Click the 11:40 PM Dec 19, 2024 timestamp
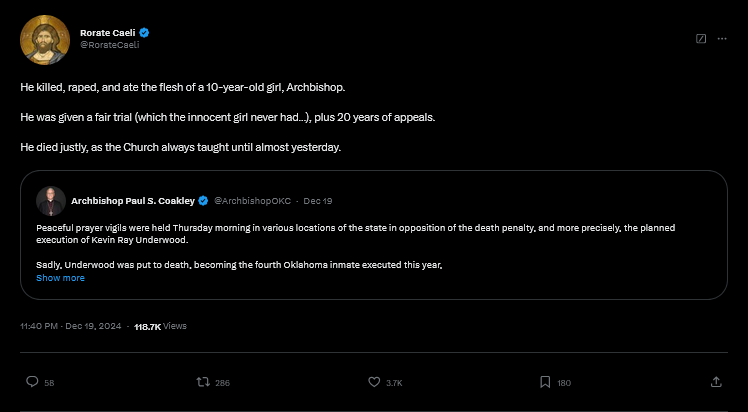748x412 pixels. point(73,326)
